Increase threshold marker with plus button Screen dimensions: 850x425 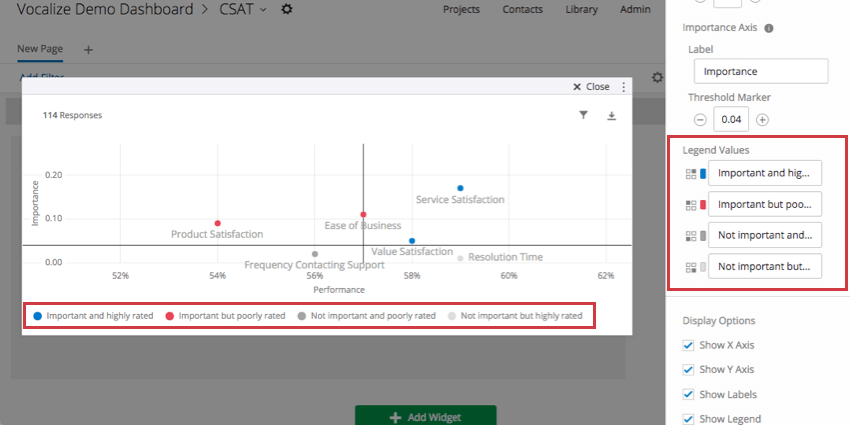click(x=762, y=120)
